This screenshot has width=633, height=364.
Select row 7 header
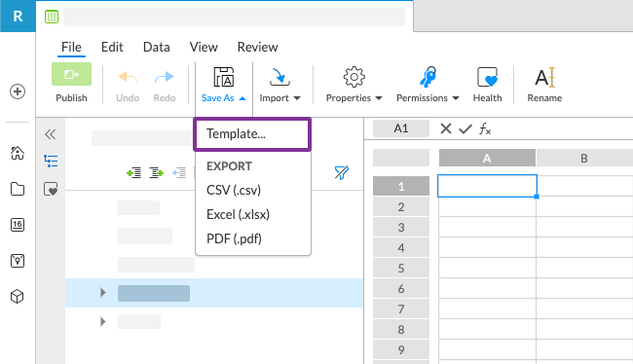pos(401,309)
